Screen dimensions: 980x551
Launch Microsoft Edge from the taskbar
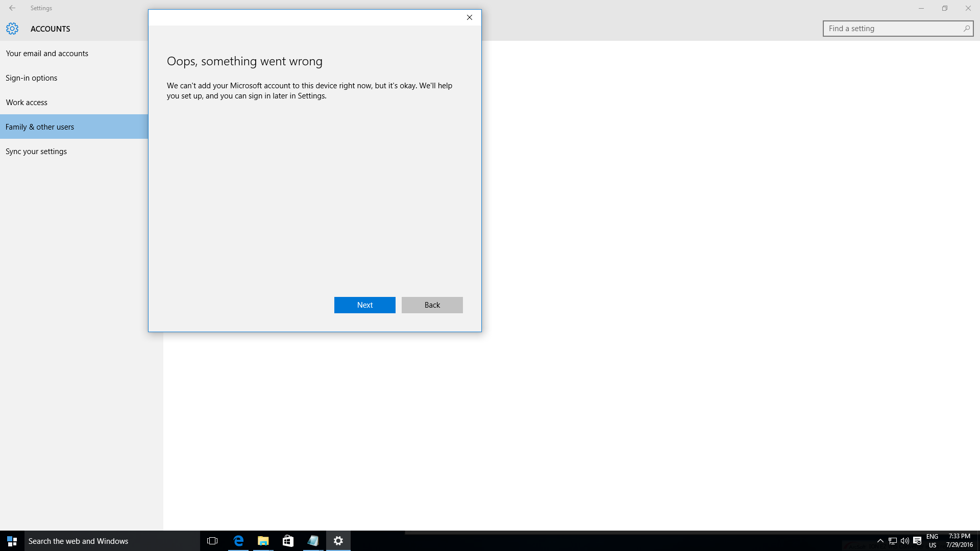[238, 541]
